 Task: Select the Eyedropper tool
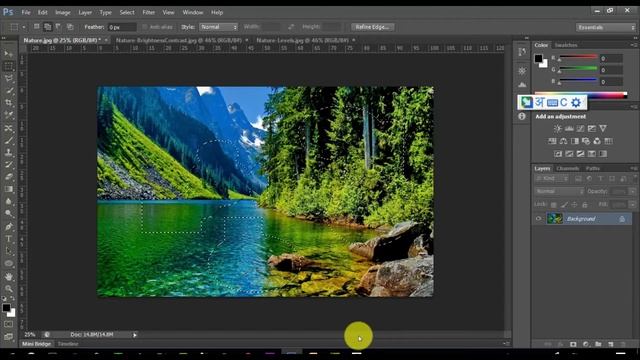point(8,115)
